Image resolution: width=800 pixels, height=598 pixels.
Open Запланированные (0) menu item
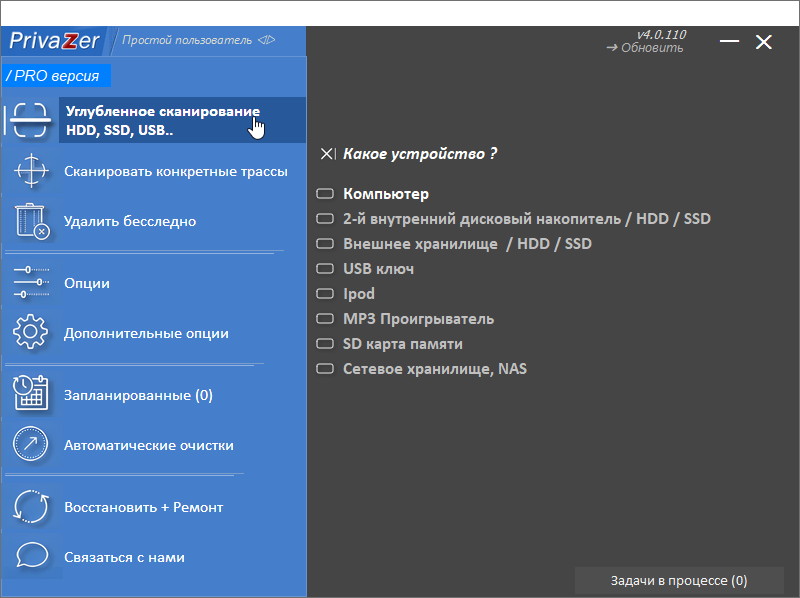point(138,395)
